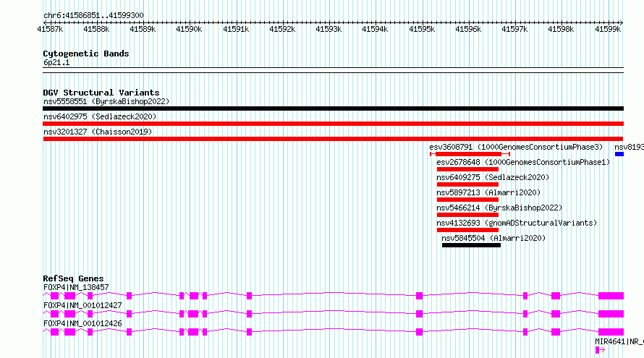Click the 41599k ruler tick label

[x=609, y=29]
